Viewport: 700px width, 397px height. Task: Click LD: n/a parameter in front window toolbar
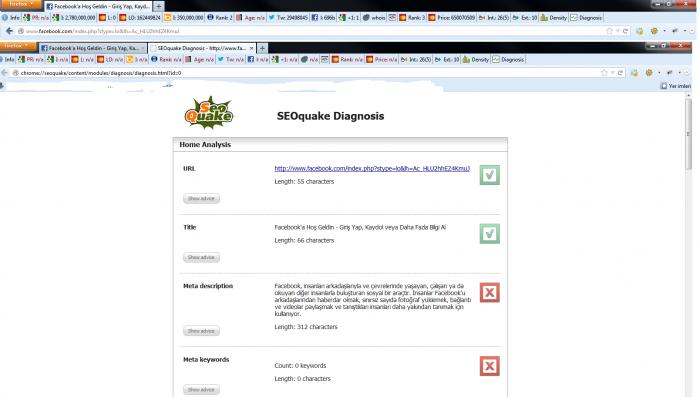(x=110, y=59)
